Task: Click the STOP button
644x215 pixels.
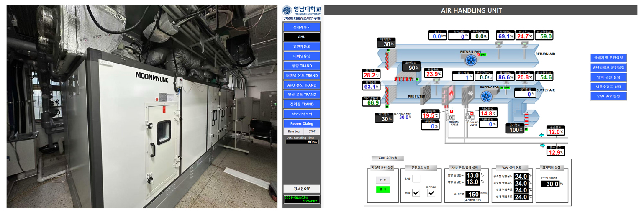Action: coord(312,131)
